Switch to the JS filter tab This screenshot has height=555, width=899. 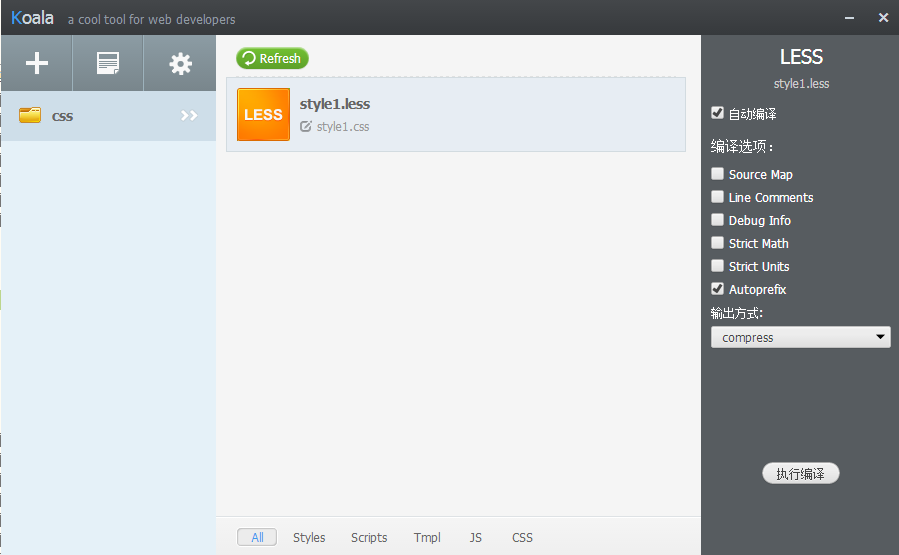(475, 537)
